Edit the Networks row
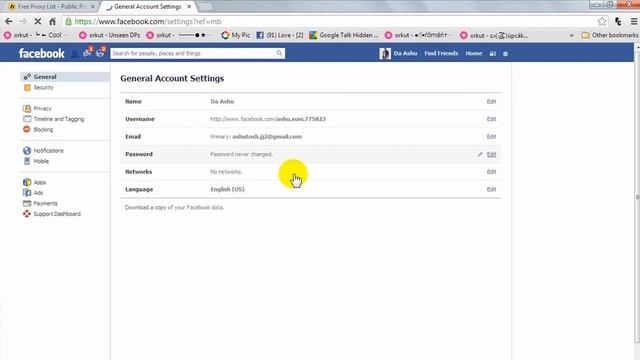 point(491,172)
